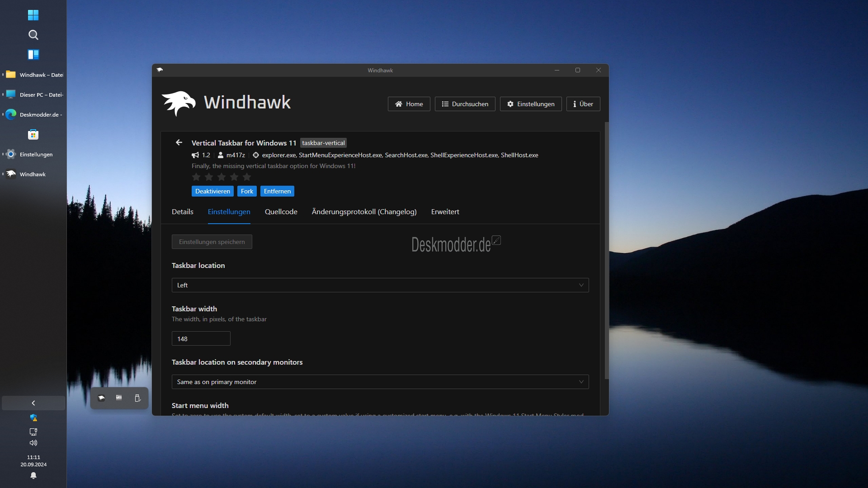Image resolution: width=868 pixels, height=488 pixels.
Task: Open Windows Search from the vertical taskbar
Action: pyautogui.click(x=33, y=35)
